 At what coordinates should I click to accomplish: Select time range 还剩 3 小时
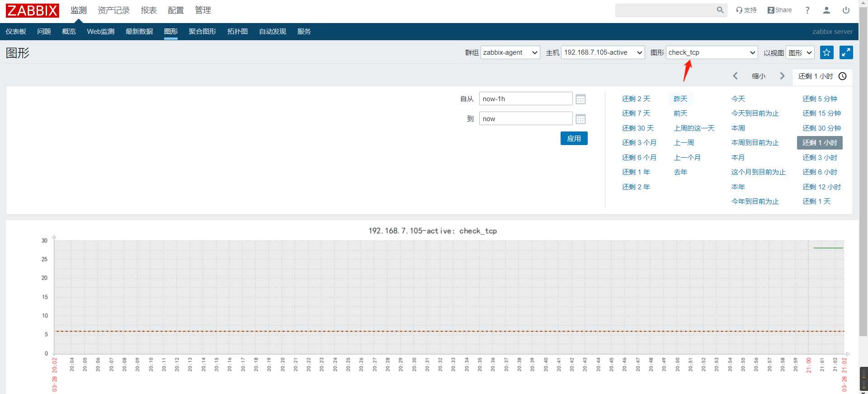[x=820, y=157]
